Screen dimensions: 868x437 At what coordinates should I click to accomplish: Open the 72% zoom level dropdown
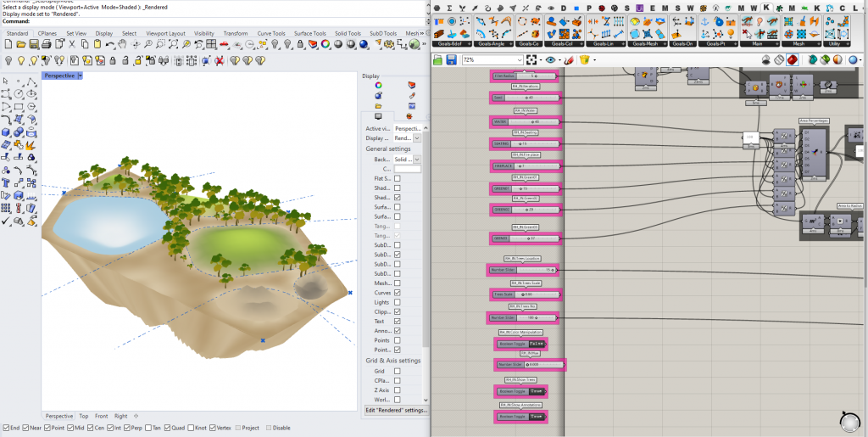(519, 60)
